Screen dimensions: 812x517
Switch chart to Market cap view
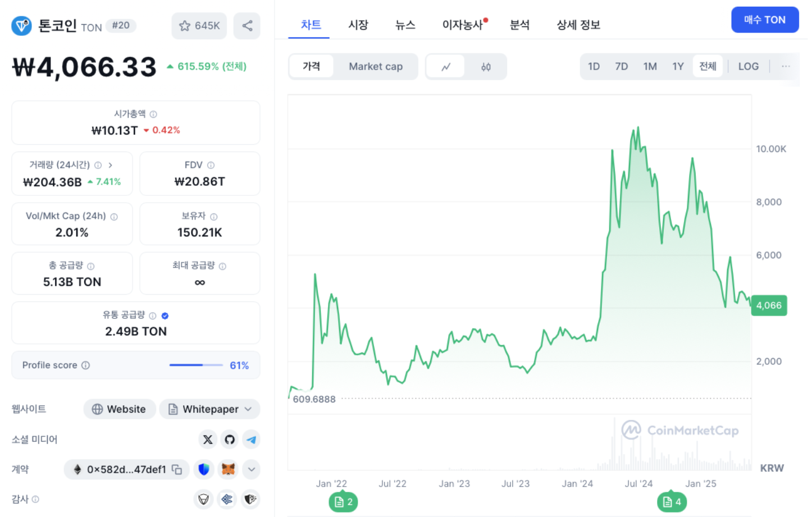pyautogui.click(x=375, y=67)
